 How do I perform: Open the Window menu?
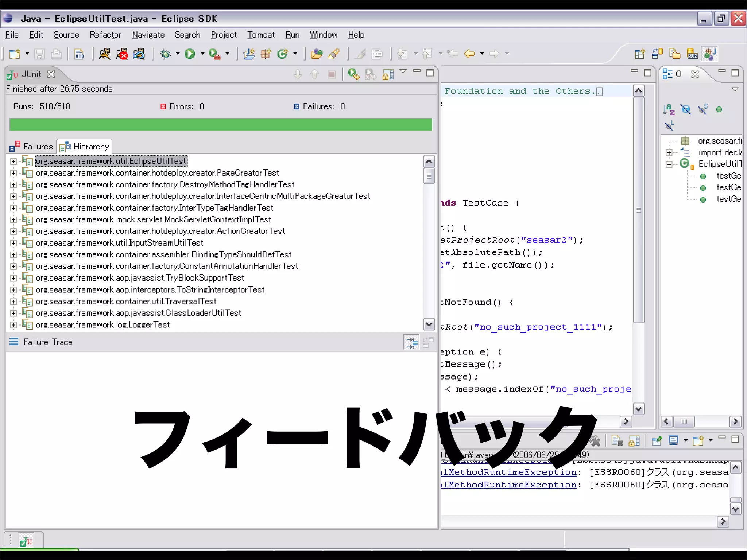pos(324,35)
